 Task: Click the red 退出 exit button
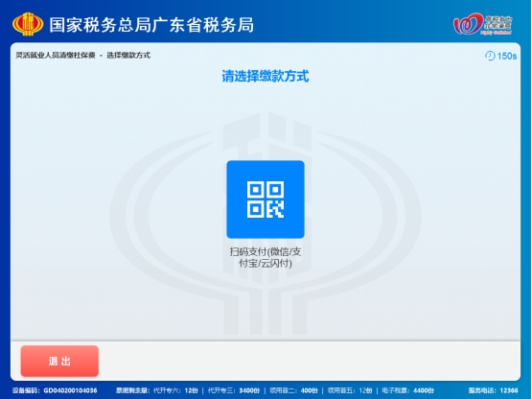click(x=59, y=361)
